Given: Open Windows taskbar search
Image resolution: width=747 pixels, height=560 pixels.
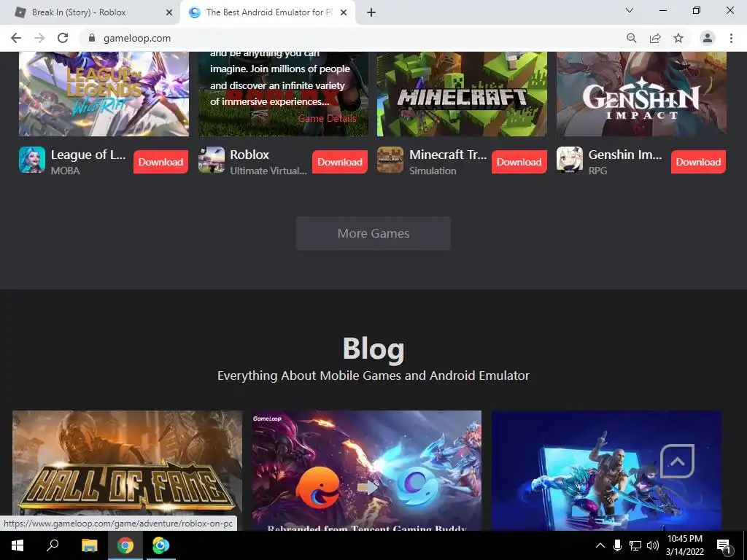Looking at the screenshot, I should click(x=53, y=545).
